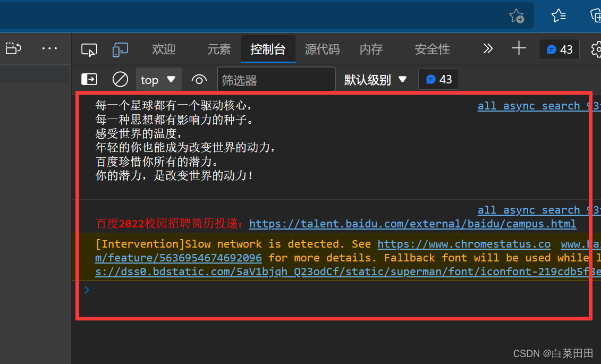Click the clear console icon
Image resolution: width=601 pixels, height=364 pixels.
point(120,79)
